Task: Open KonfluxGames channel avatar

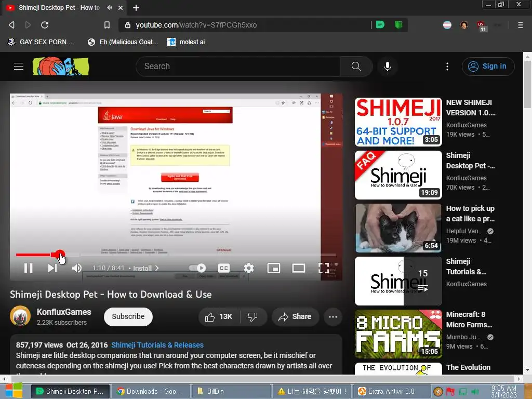Action: [20, 316]
